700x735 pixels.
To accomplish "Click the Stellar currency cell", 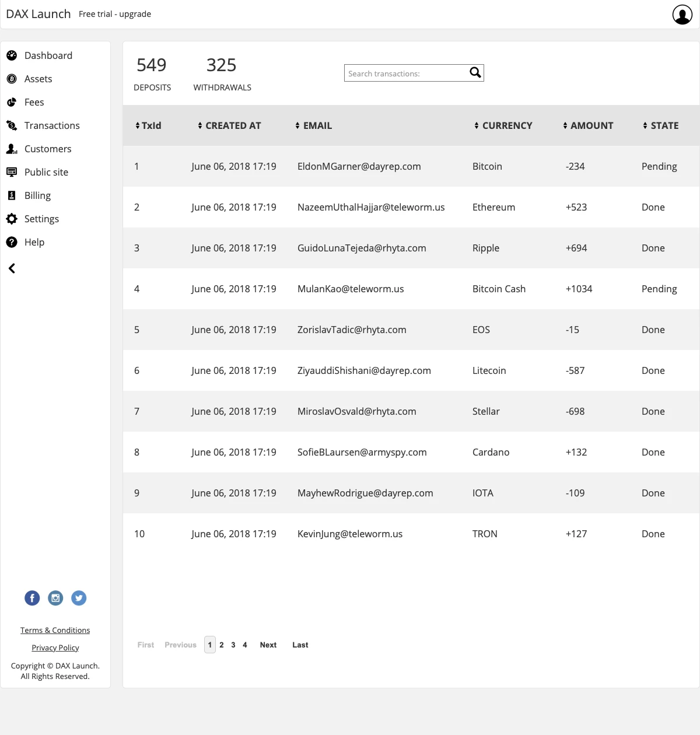I will click(x=486, y=411).
